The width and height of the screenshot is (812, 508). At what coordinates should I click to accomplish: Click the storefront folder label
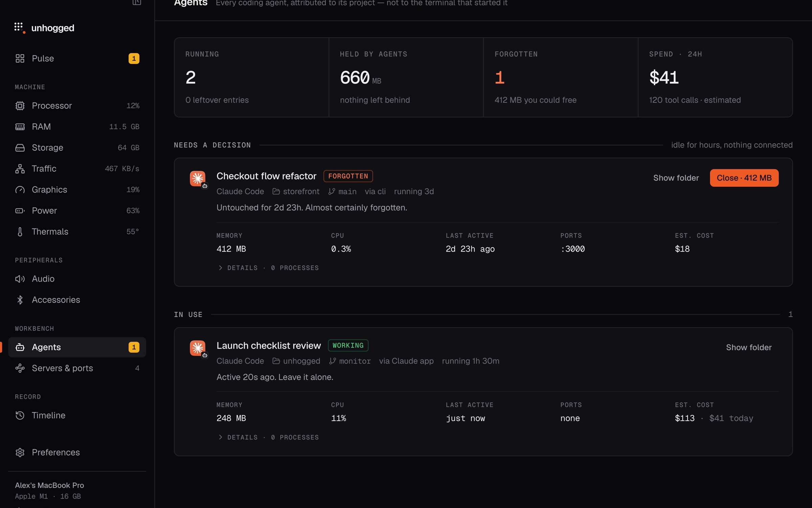pyautogui.click(x=296, y=191)
